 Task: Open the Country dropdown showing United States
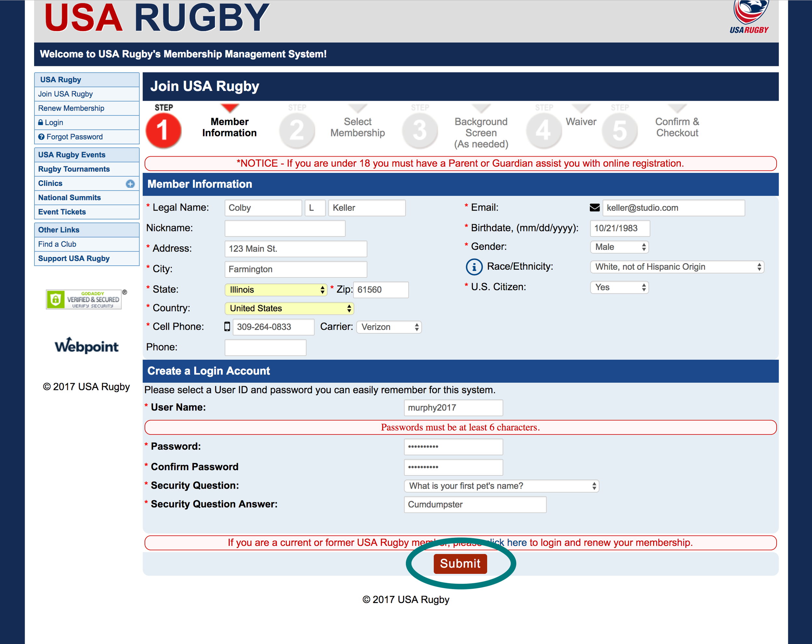click(289, 308)
